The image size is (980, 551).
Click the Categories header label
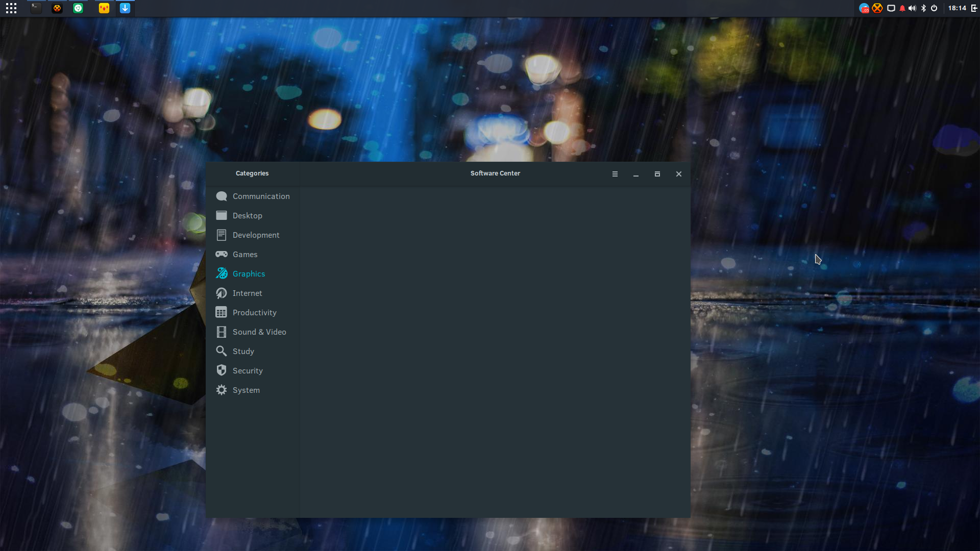click(252, 173)
